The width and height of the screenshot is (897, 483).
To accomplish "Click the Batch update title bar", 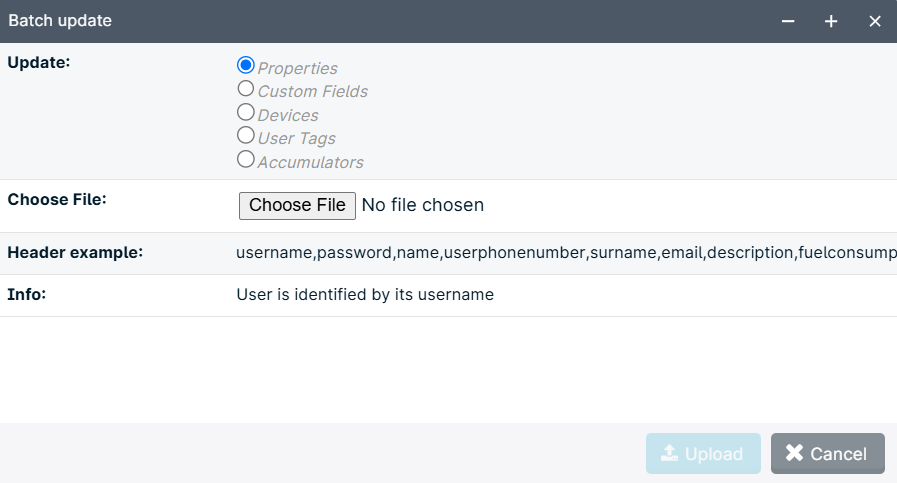I will (x=389, y=21).
